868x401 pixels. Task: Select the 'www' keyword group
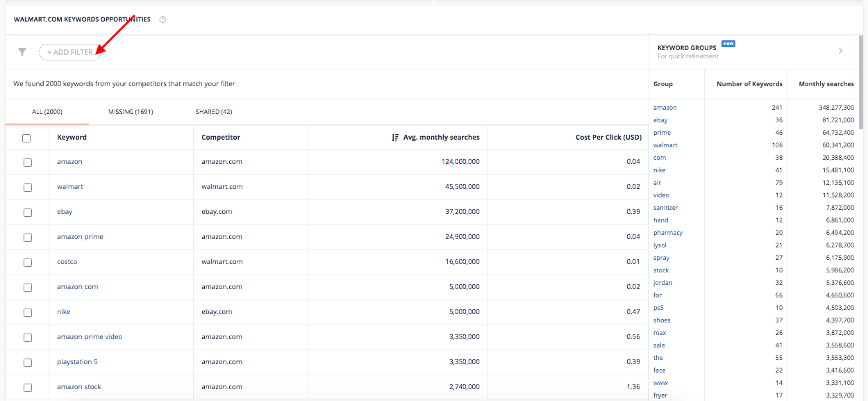[x=660, y=383]
